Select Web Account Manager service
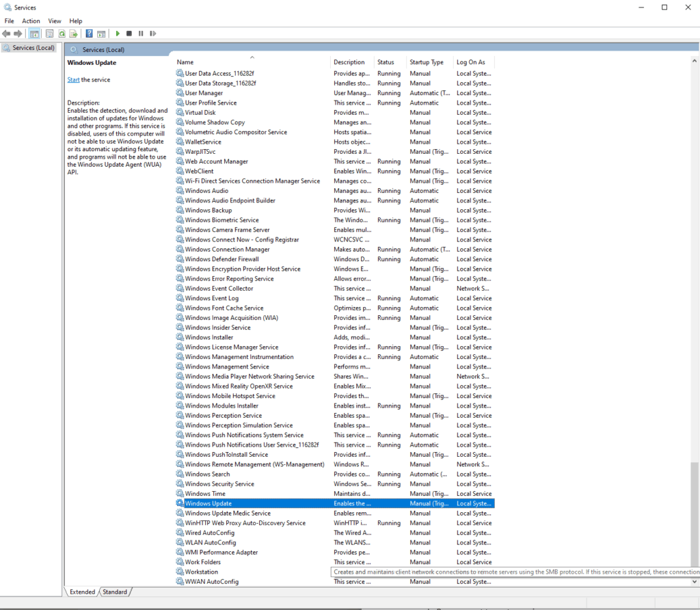This screenshot has width=700, height=610. tap(217, 161)
